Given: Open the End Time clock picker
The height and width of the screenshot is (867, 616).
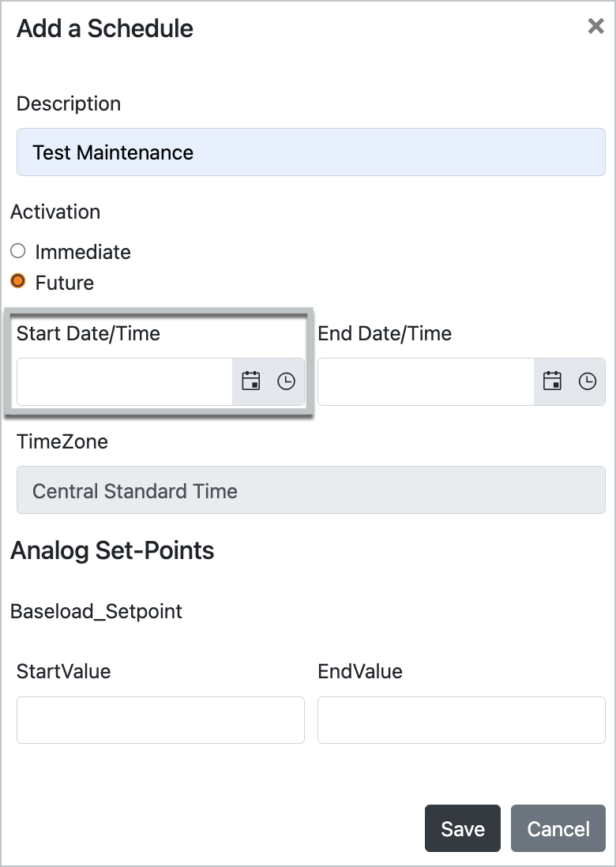Looking at the screenshot, I should 587,381.
